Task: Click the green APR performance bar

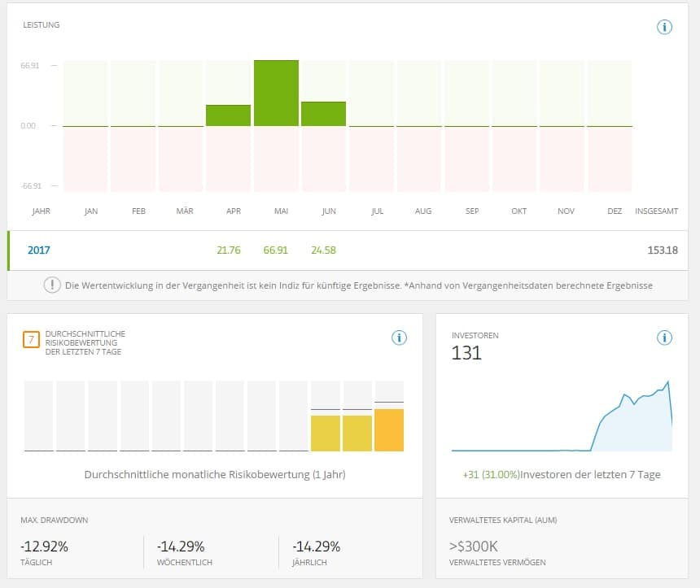Action: pyautogui.click(x=228, y=115)
